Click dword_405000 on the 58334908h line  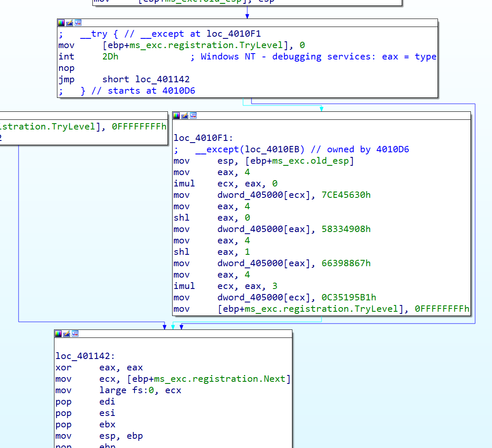(250, 229)
